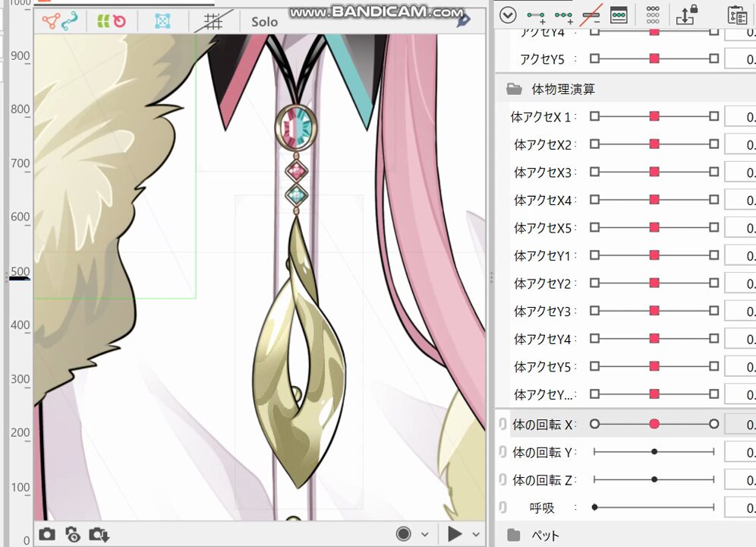The height and width of the screenshot is (547, 756).
Task: Click the アクセY5 slider center key above 体物理演算
Action: 654,58
